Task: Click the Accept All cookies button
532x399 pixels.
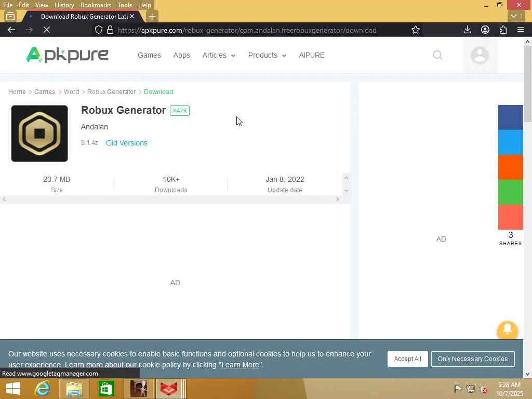Action: point(407,358)
